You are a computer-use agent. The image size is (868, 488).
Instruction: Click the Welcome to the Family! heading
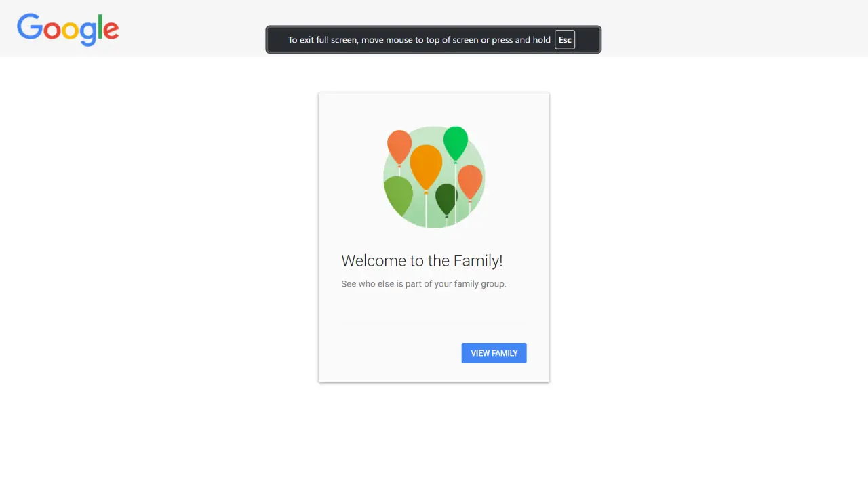coord(422,261)
